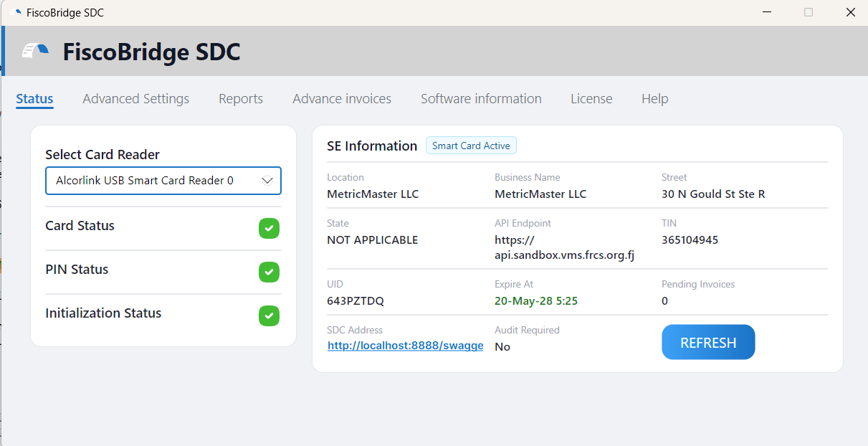Click the Initialization Status green check indicator
868x446 pixels.
tap(269, 316)
